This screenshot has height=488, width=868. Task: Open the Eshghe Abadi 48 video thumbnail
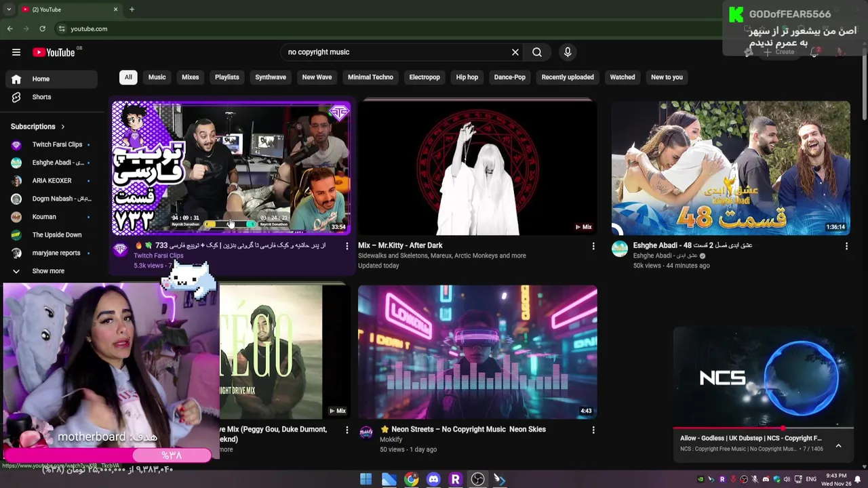pyautogui.click(x=730, y=167)
